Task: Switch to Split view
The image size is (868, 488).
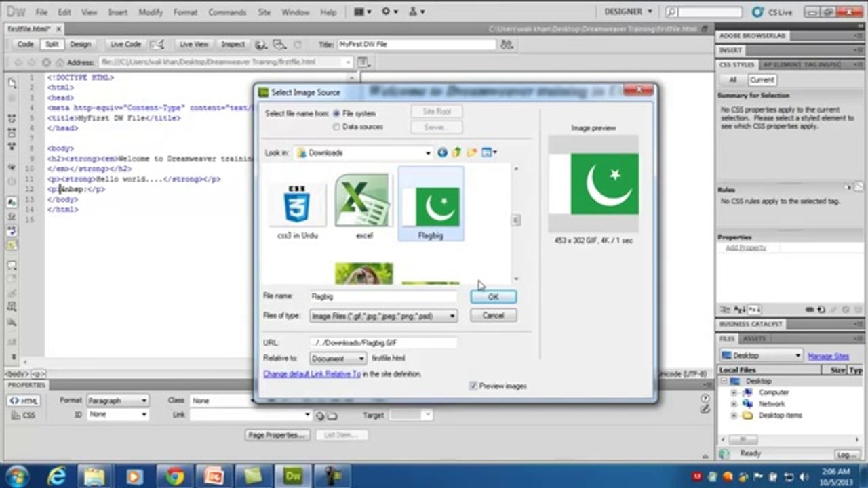Action: (x=52, y=44)
